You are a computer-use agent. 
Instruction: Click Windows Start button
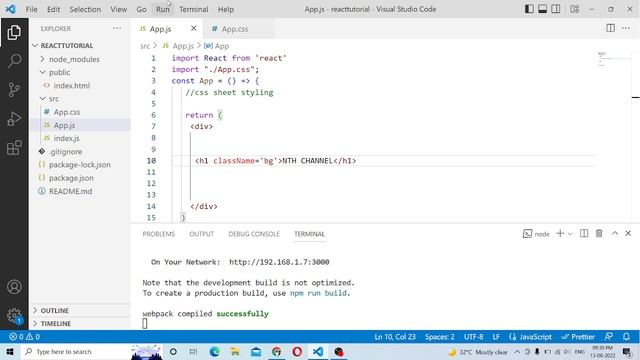click(10, 351)
